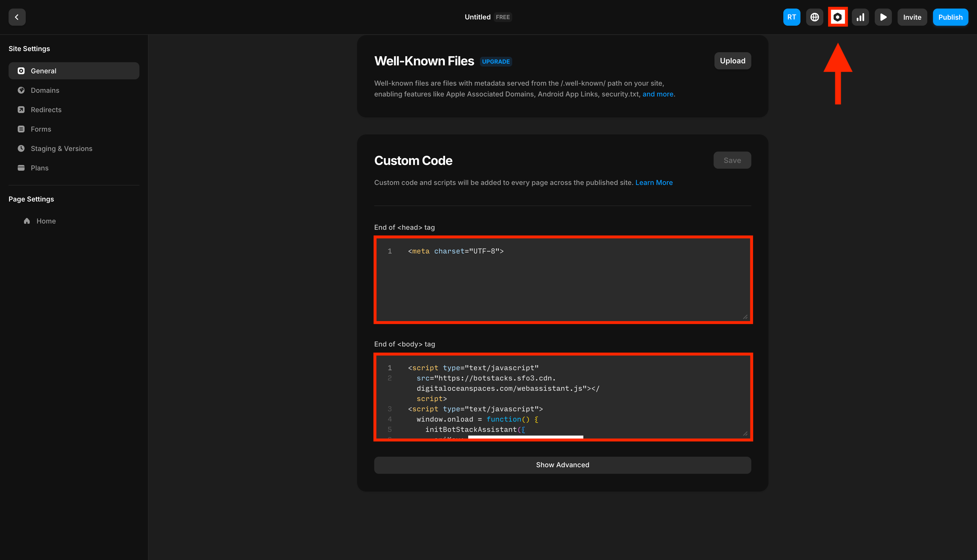Select the Redirects icon in the sidebar
Screen dimensions: 977x560
[21, 110]
